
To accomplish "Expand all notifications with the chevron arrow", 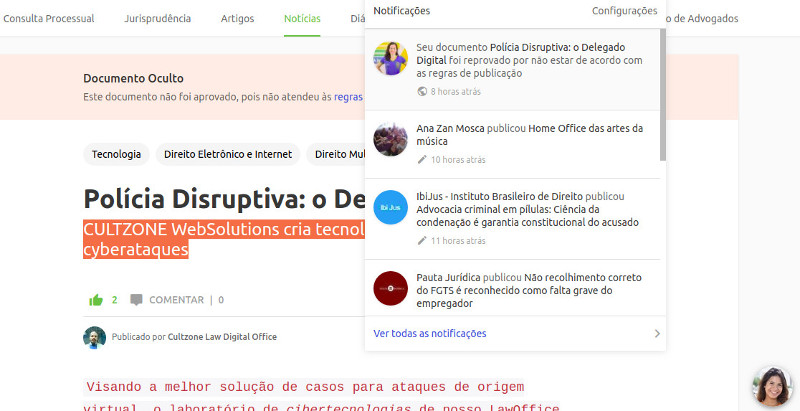I will [x=657, y=334].
